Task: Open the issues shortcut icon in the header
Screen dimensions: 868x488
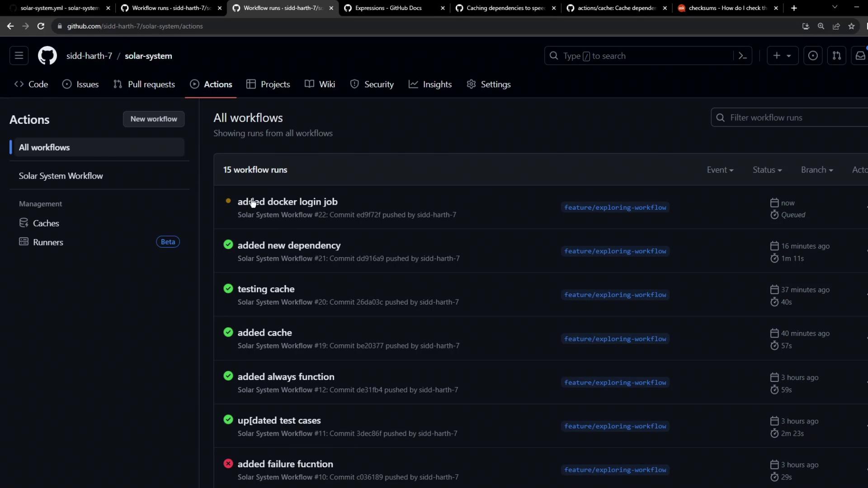Action: coord(812,56)
